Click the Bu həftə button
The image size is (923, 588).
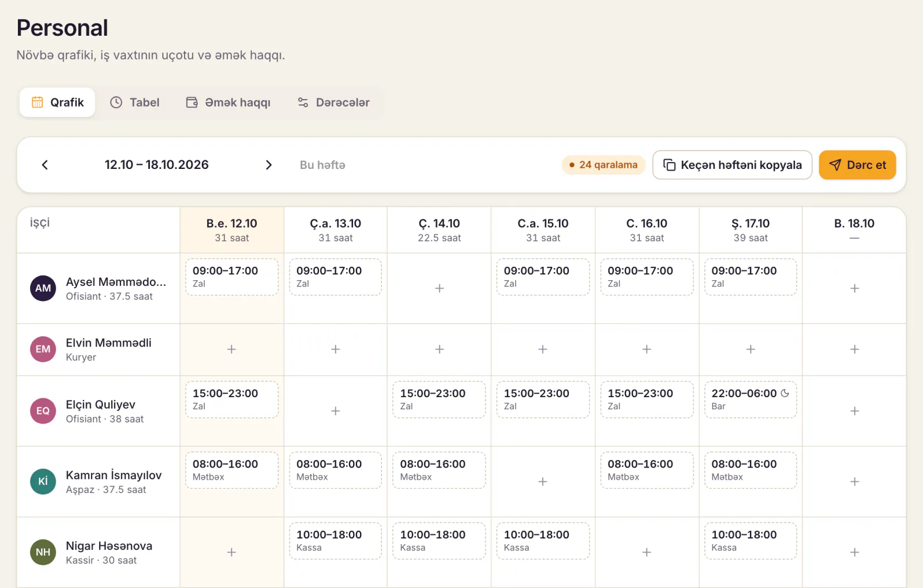pos(322,165)
